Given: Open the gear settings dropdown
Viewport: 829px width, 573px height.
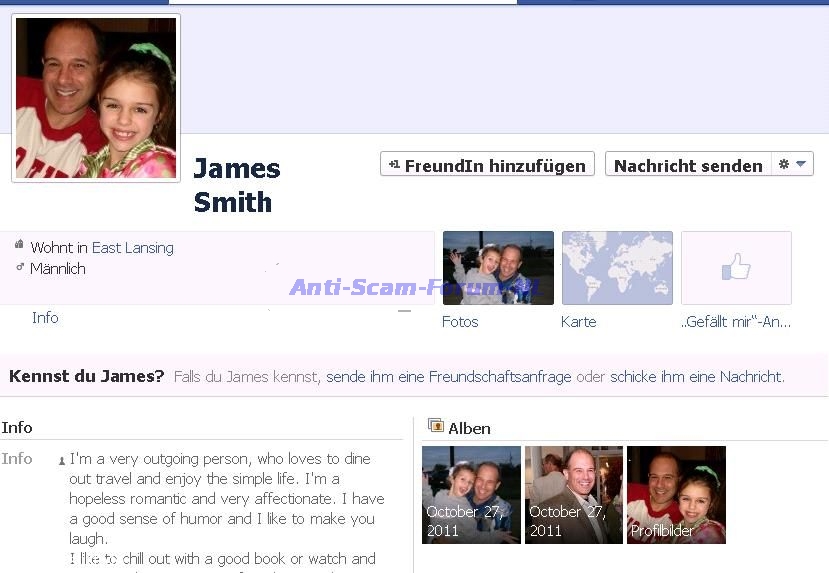Looking at the screenshot, I should 792,164.
